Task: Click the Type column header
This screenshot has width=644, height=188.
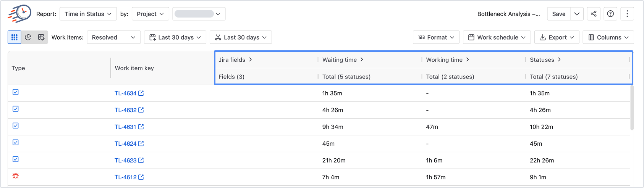Action: point(18,68)
